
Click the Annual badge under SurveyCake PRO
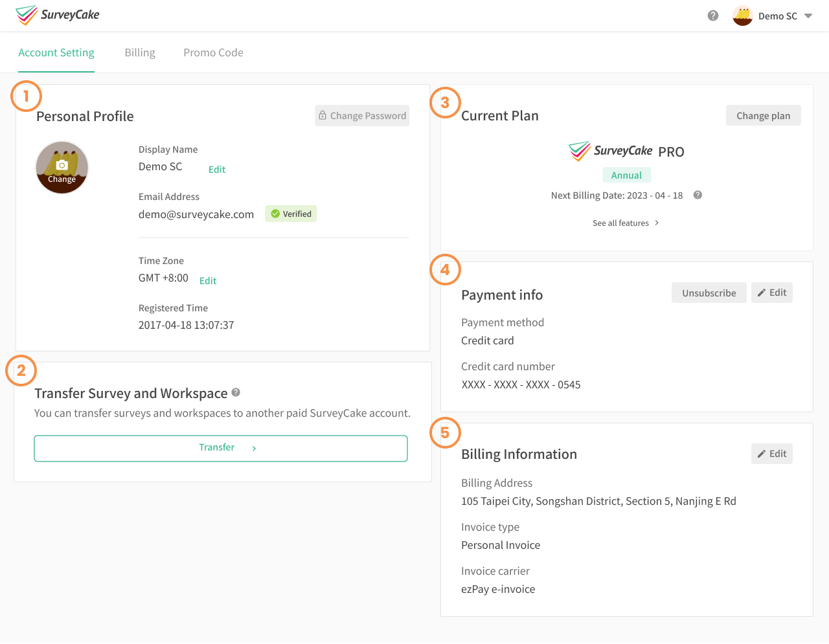coord(626,175)
